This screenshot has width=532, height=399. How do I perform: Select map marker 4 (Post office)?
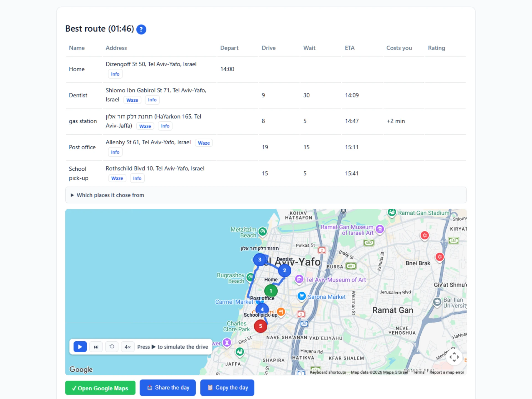(x=262, y=309)
